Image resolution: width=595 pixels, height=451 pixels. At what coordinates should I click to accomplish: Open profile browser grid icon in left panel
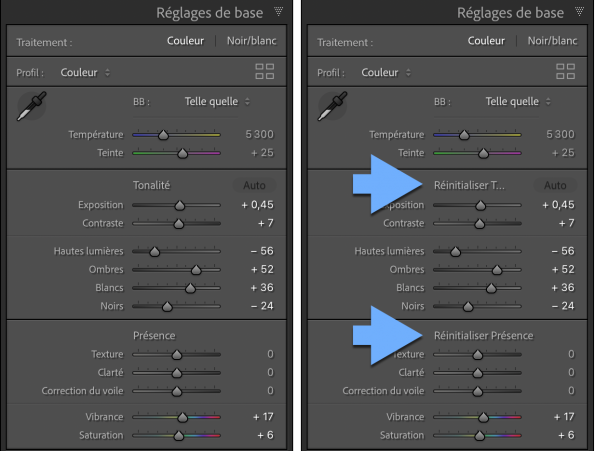[264, 71]
